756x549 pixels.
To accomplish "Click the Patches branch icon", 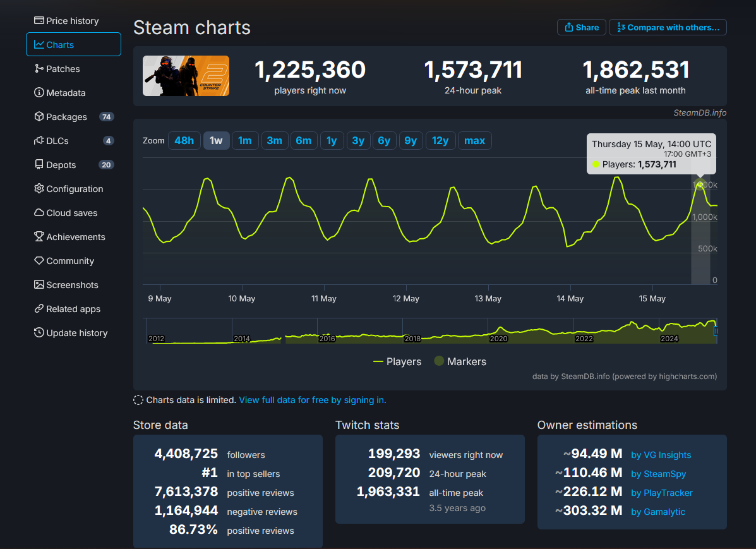I will 39,68.
